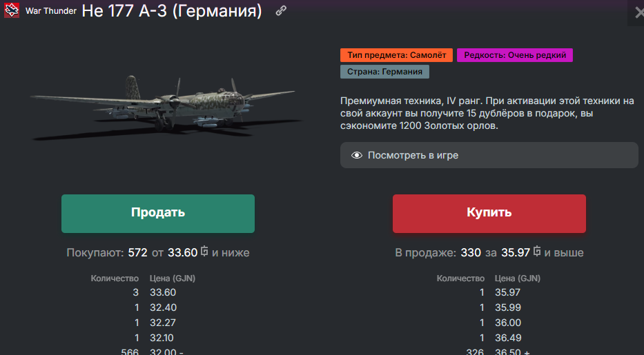Image resolution: width=644 pixels, height=355 pixels.
Task: Click the eye icon for in-game preview
Action: coord(356,155)
